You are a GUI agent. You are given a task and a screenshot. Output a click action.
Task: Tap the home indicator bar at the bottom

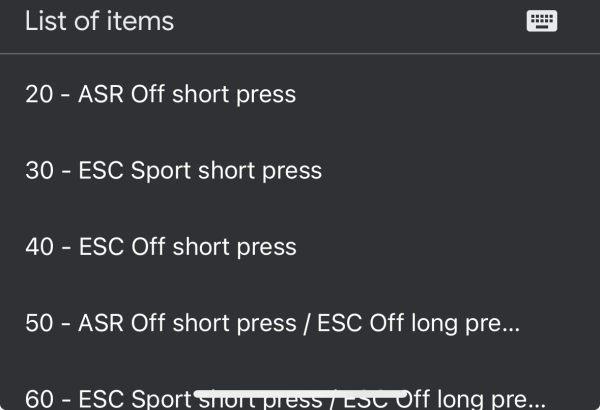click(x=300, y=393)
